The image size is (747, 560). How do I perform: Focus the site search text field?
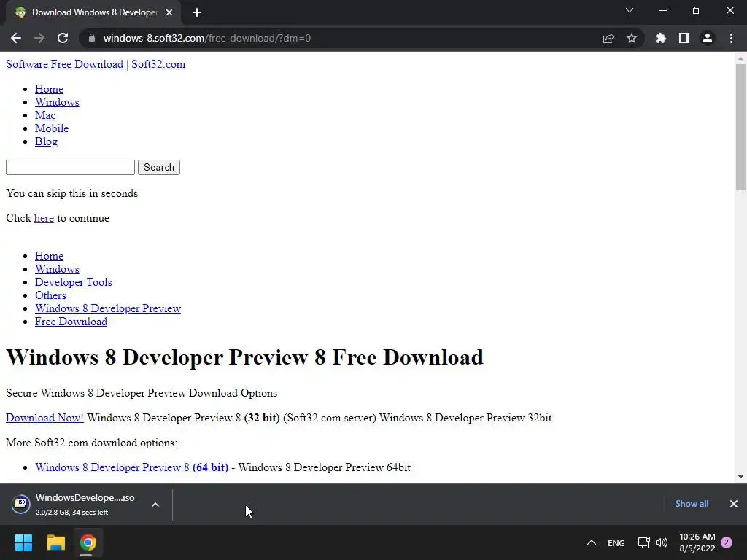(70, 167)
